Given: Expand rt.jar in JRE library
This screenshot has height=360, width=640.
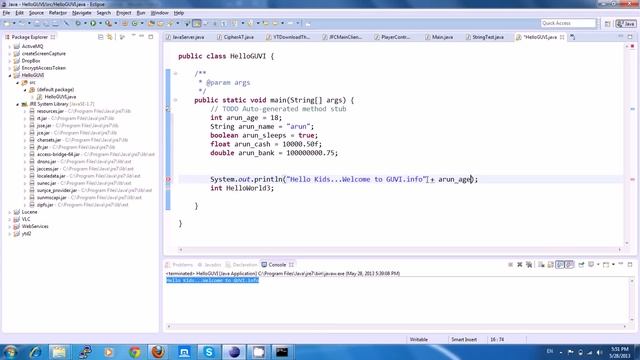Looking at the screenshot, I should coord(25,118).
